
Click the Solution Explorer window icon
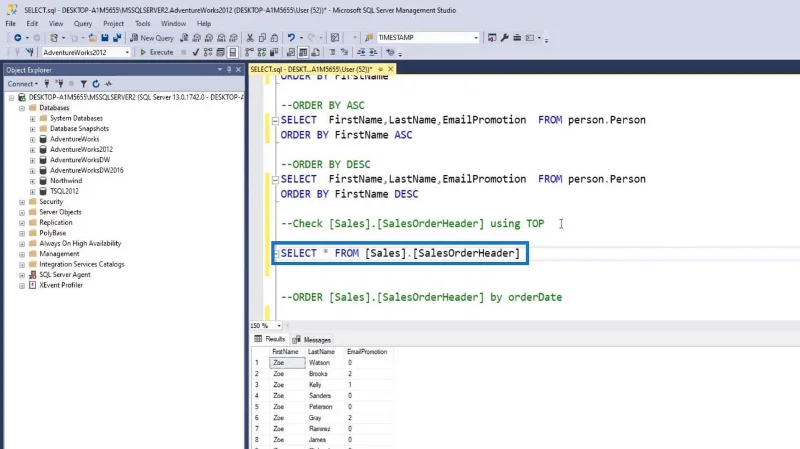coord(492,38)
